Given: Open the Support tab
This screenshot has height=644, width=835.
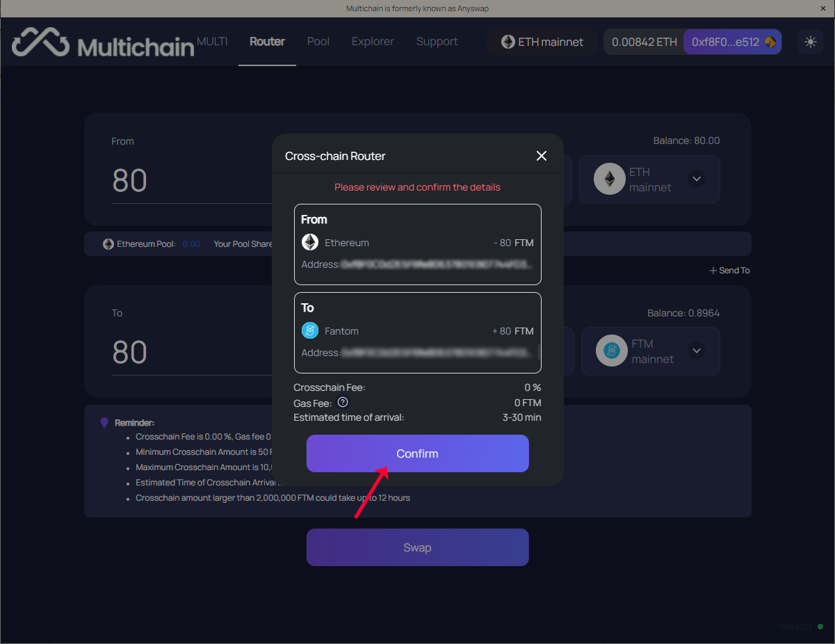Looking at the screenshot, I should click(x=437, y=42).
